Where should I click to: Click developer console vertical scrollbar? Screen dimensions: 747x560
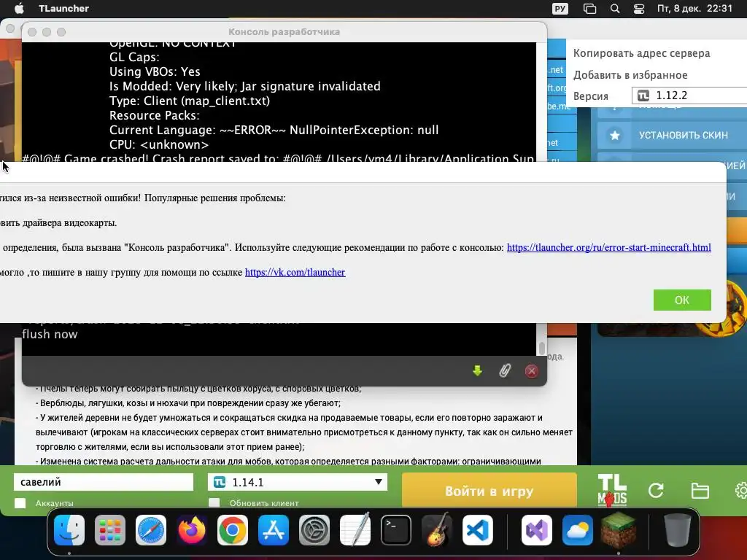[542, 349]
